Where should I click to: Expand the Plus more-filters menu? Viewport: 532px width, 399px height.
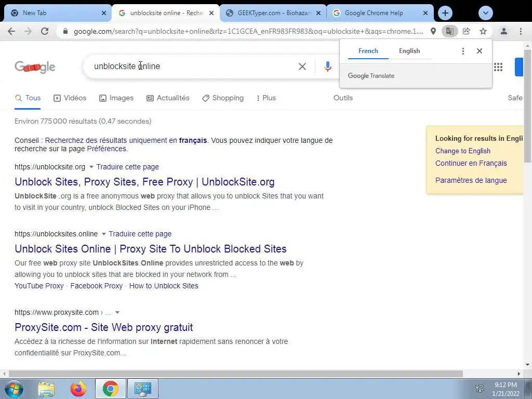coord(266,98)
